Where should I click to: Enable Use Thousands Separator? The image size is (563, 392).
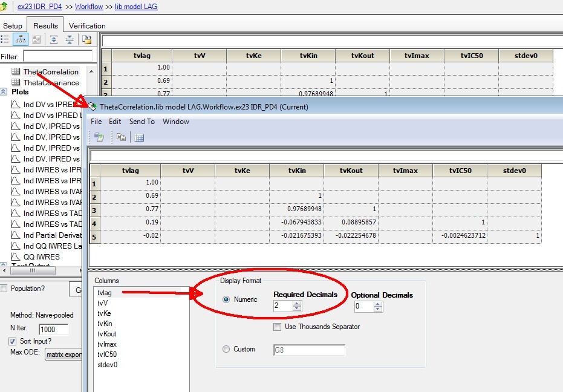[277, 327]
